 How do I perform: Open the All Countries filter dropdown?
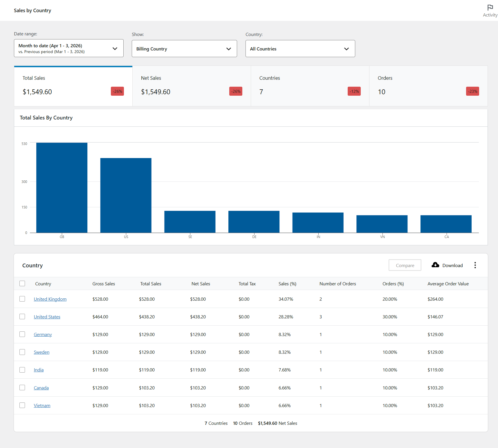point(300,49)
